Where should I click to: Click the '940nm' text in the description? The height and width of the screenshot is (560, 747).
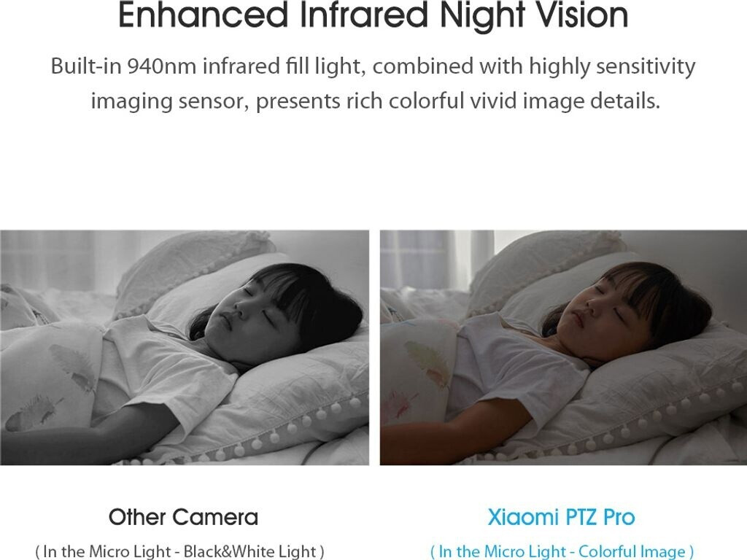162,66
